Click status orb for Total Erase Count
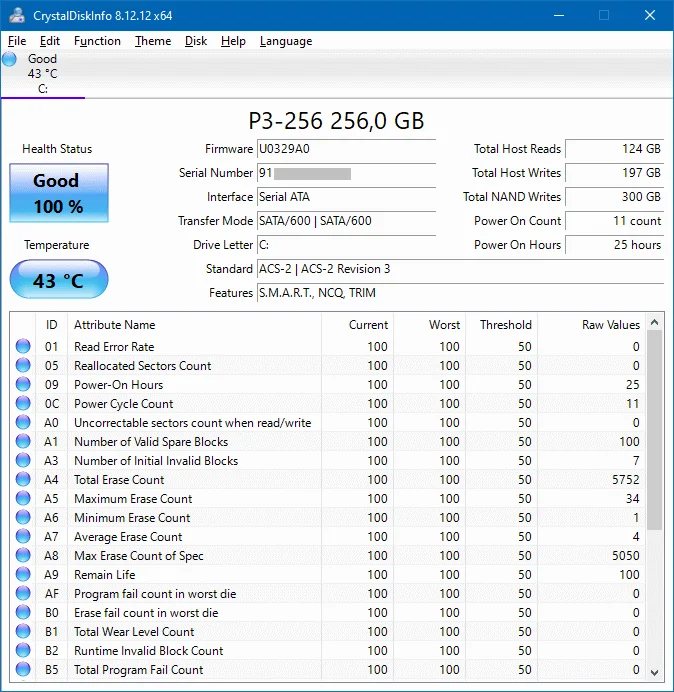The width and height of the screenshot is (674, 692). 23,479
